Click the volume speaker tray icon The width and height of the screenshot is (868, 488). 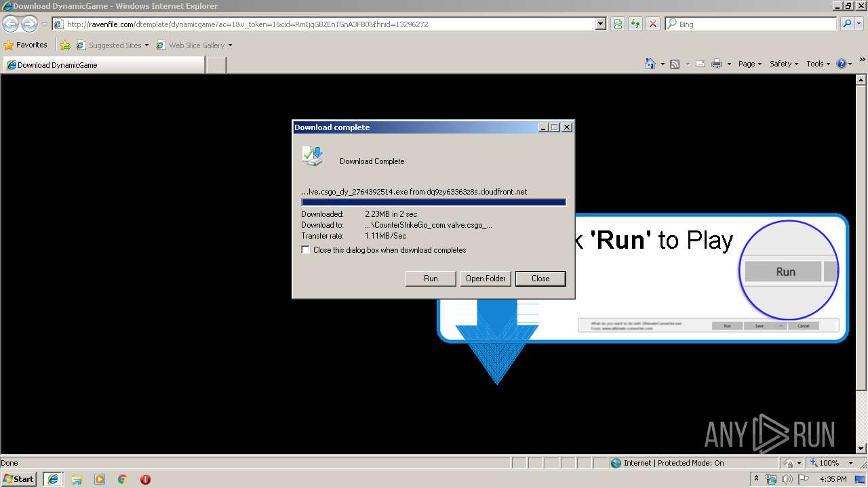pyautogui.click(x=787, y=479)
